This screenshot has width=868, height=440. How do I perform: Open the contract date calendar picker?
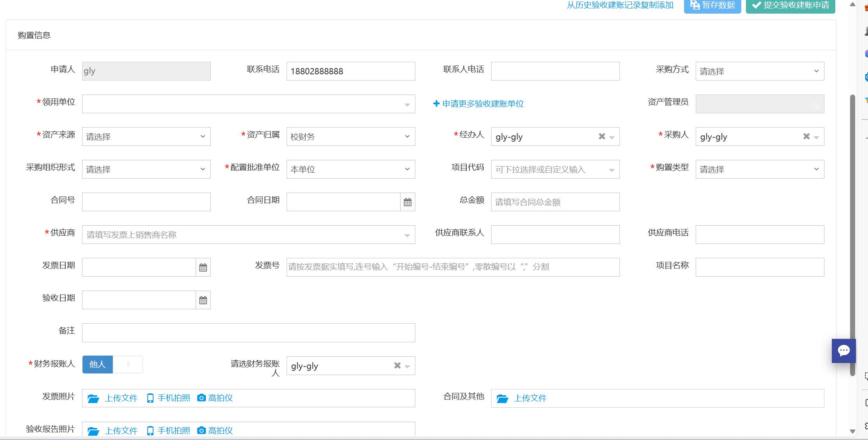pyautogui.click(x=408, y=202)
